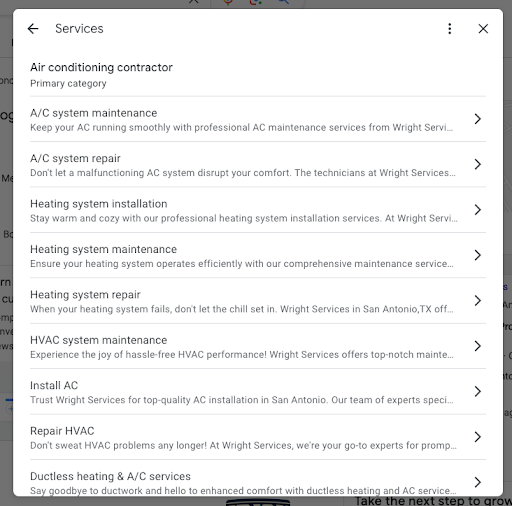Expand Heating system installation chevron
The width and height of the screenshot is (512, 506).
pyautogui.click(x=477, y=210)
